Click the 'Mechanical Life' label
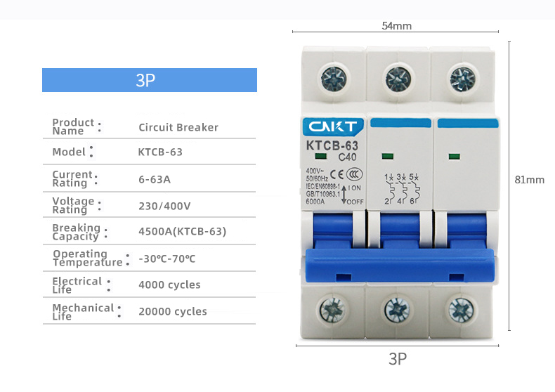 (83, 312)
